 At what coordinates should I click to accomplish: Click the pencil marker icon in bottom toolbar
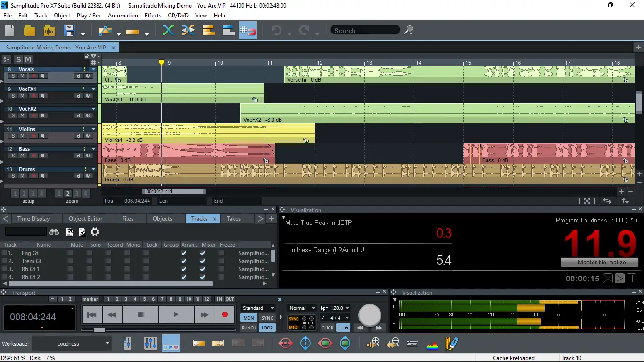point(452,344)
